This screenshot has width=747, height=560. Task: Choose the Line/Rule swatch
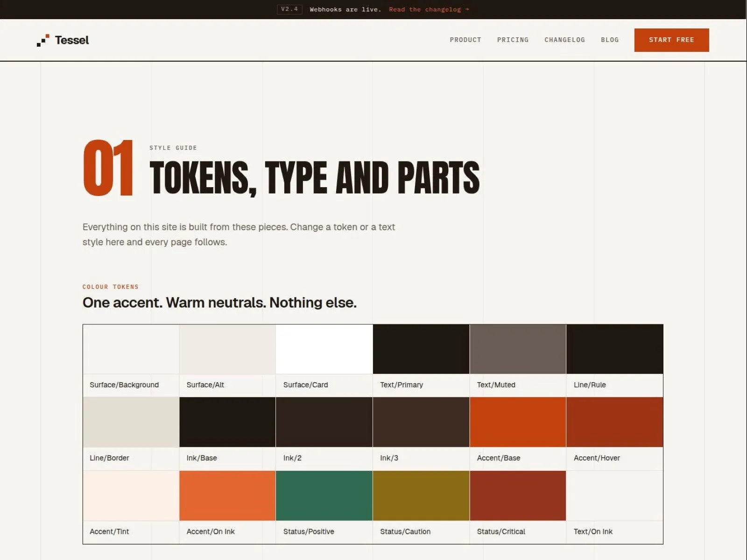[615, 349]
